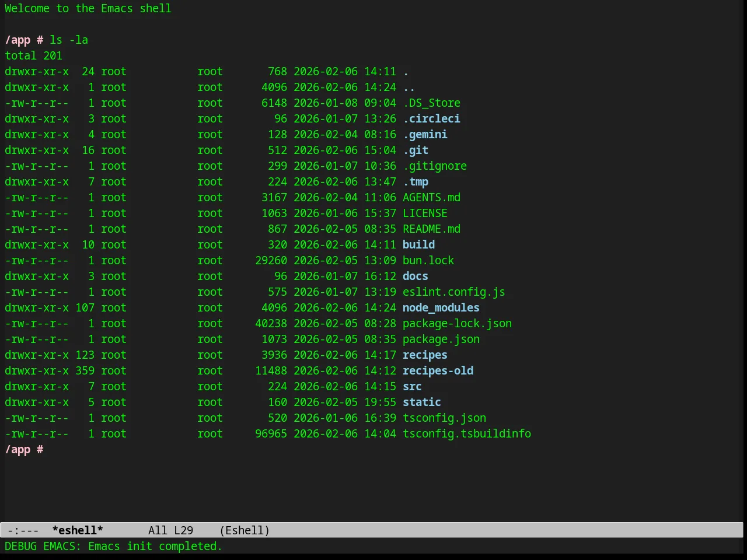
Task: Select AGENTS.md in the listing
Action: coord(431,198)
